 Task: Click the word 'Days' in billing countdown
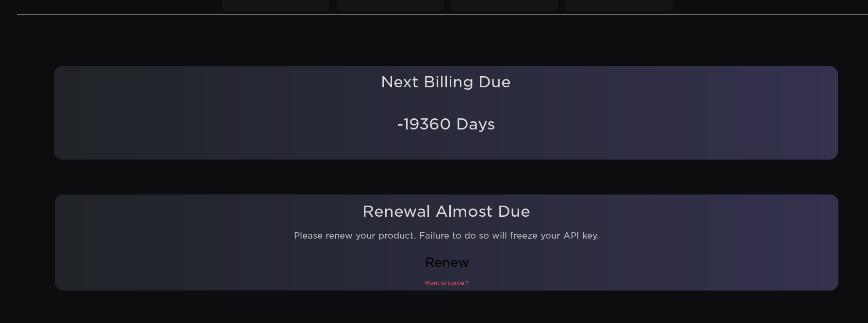(x=475, y=124)
